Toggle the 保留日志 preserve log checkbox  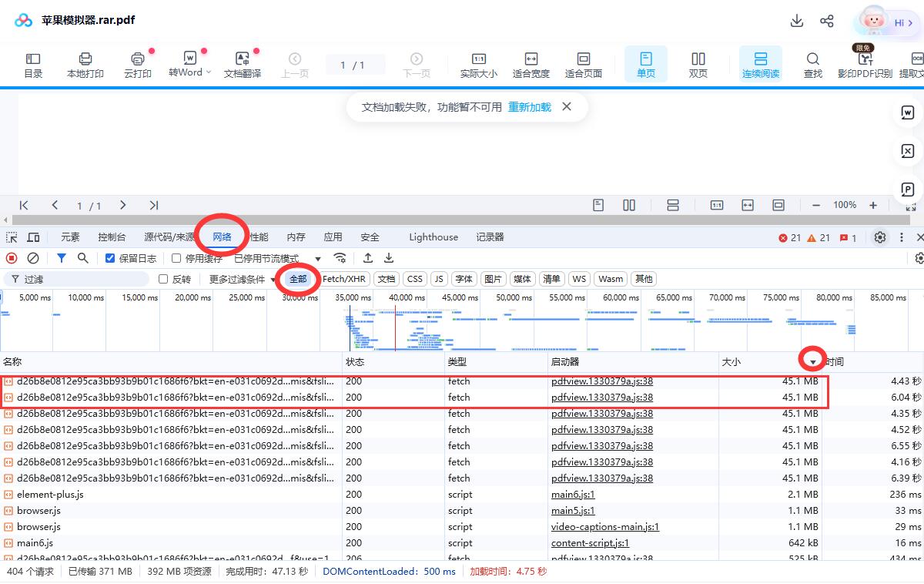point(110,258)
